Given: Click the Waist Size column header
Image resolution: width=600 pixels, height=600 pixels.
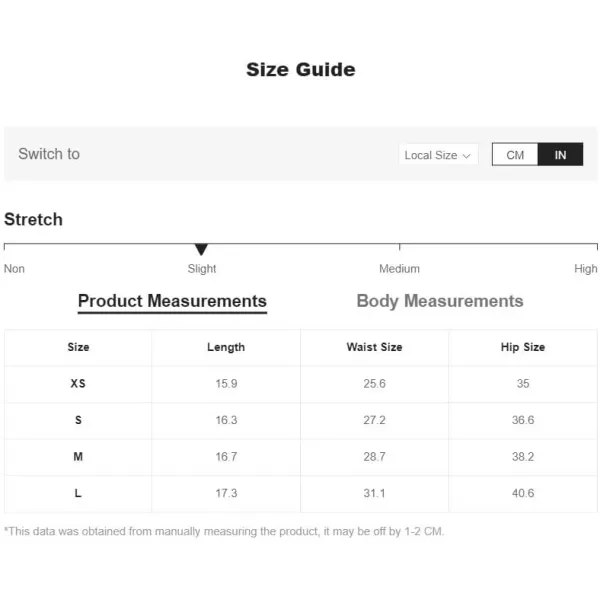Looking at the screenshot, I should (374, 347).
